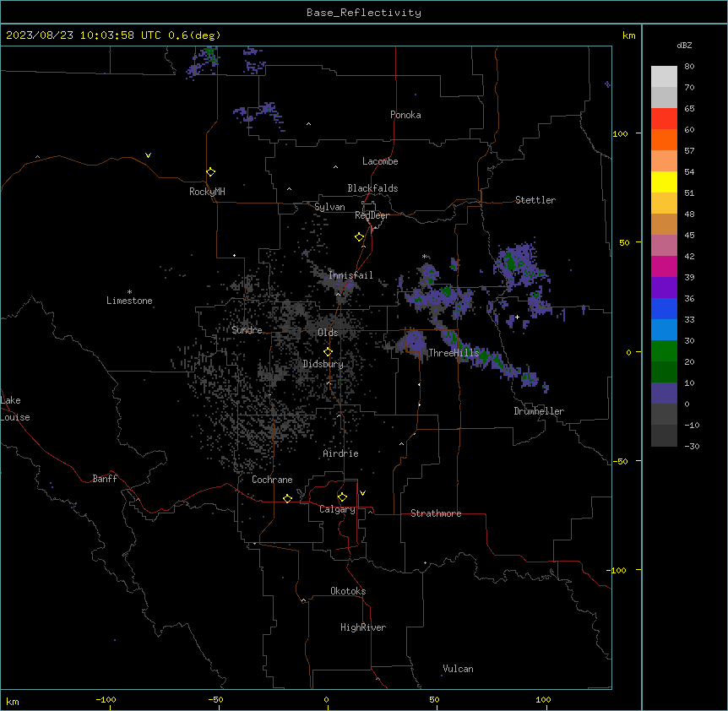Click the Strathmore label
Screen dimensions: 728x711
(x=436, y=513)
